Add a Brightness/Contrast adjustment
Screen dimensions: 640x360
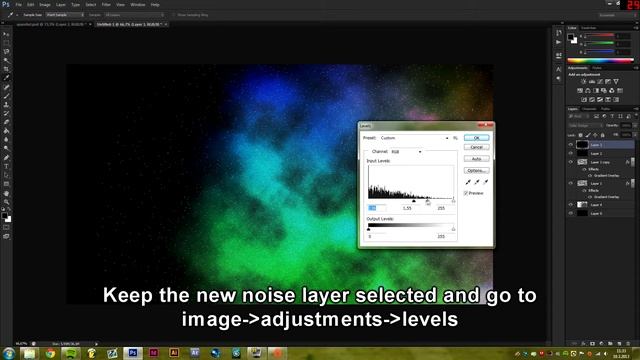(x=584, y=82)
